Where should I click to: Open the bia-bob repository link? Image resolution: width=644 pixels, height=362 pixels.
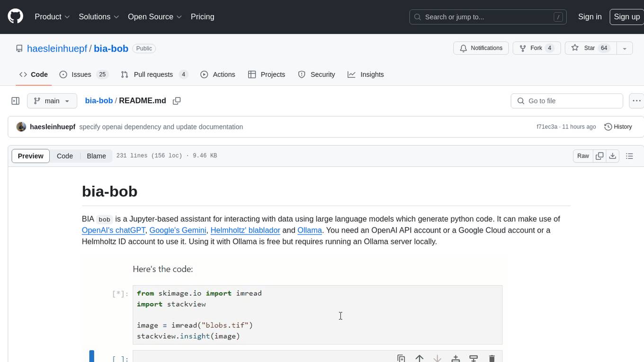111,48
